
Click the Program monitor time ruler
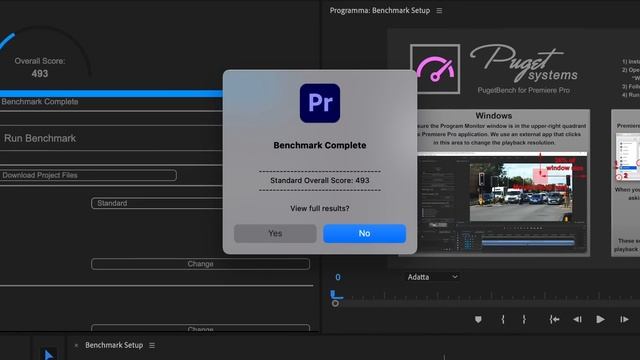click(486, 297)
